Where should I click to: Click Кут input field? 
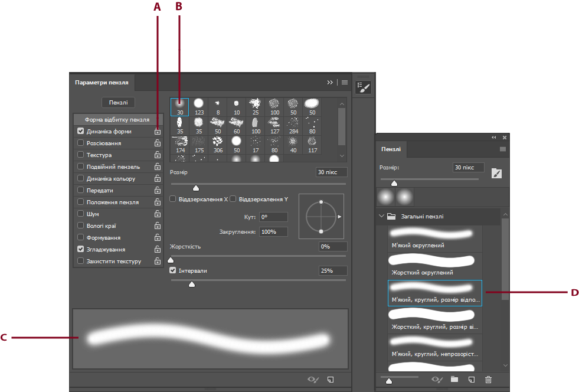(x=273, y=217)
